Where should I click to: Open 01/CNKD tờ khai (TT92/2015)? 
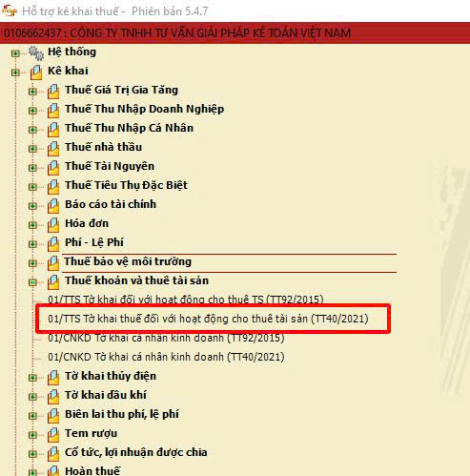click(166, 338)
